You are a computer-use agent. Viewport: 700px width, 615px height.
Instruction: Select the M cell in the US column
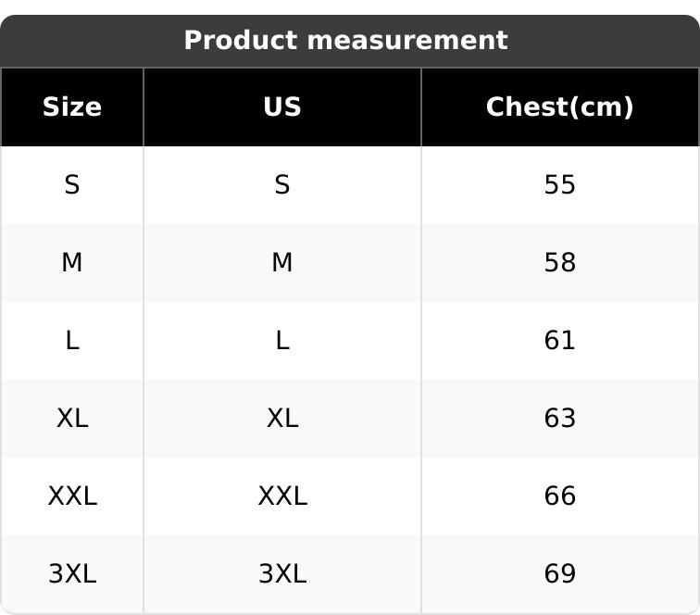point(282,263)
